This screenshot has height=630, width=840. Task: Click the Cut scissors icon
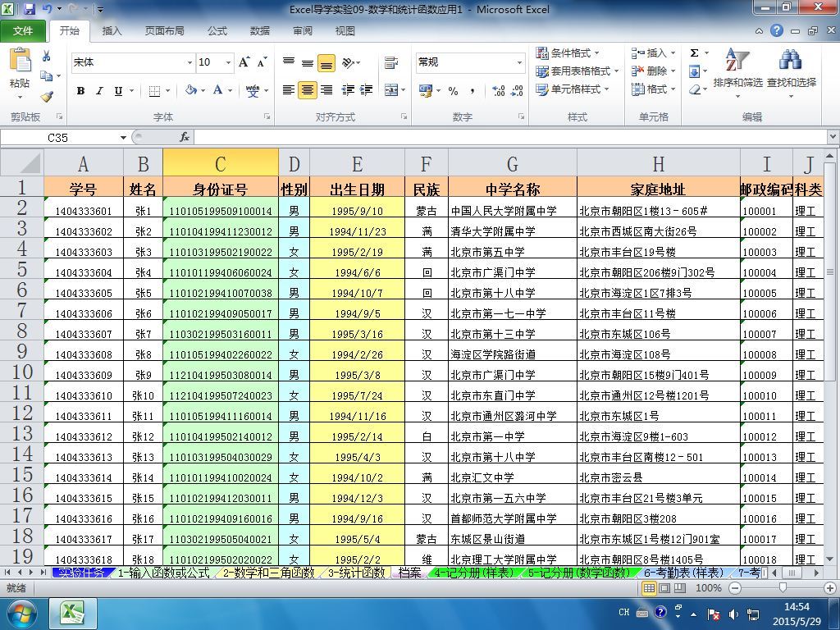[x=47, y=56]
